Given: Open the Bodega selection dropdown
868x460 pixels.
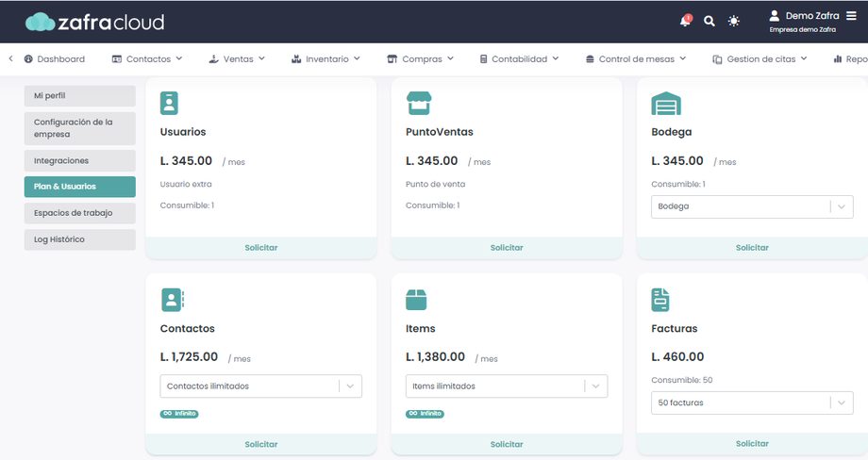Looking at the screenshot, I should coord(752,206).
